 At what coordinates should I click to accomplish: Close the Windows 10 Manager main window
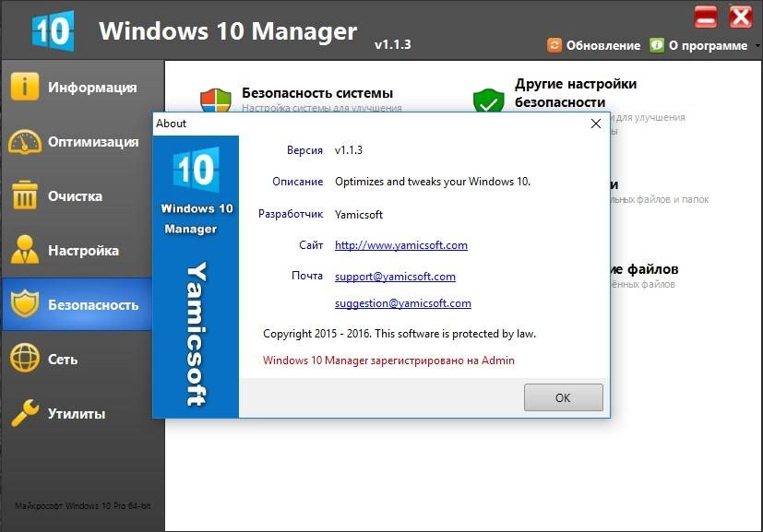pos(741,17)
